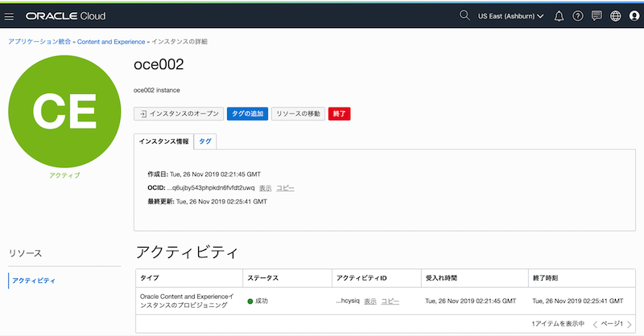
Task: Click the language globe icon
Action: (x=616, y=16)
